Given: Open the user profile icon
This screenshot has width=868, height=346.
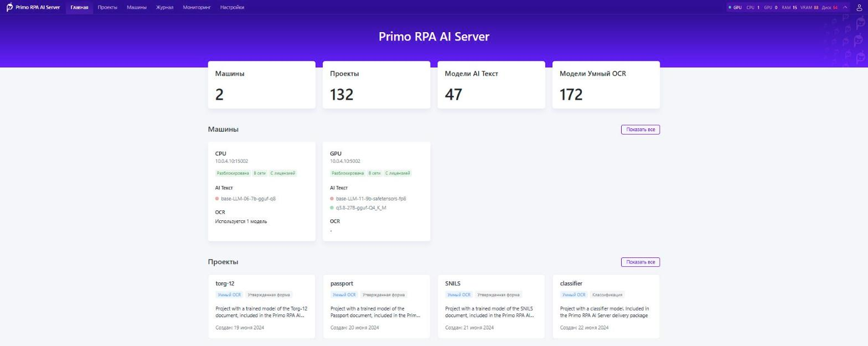Looking at the screenshot, I should pos(860,7).
